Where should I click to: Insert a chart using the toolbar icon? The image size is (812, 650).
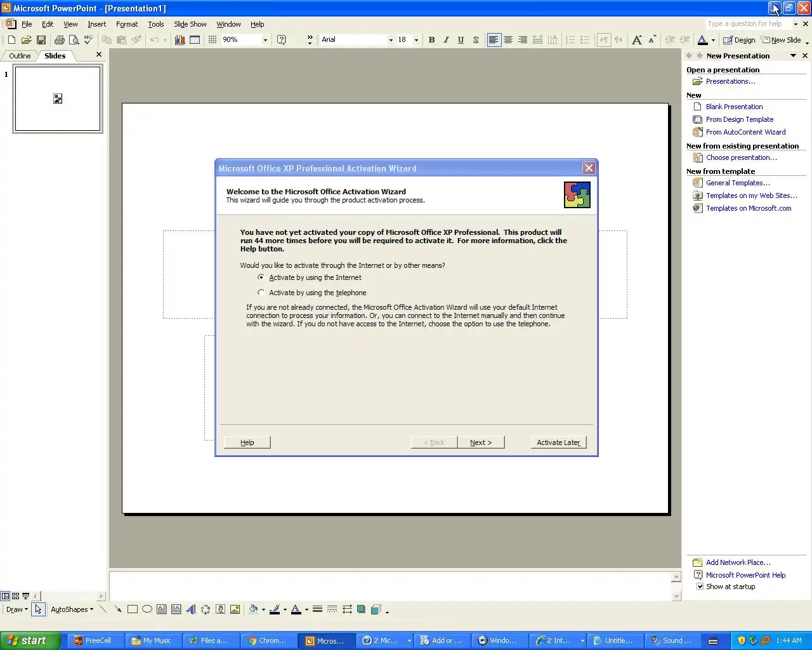click(x=180, y=40)
